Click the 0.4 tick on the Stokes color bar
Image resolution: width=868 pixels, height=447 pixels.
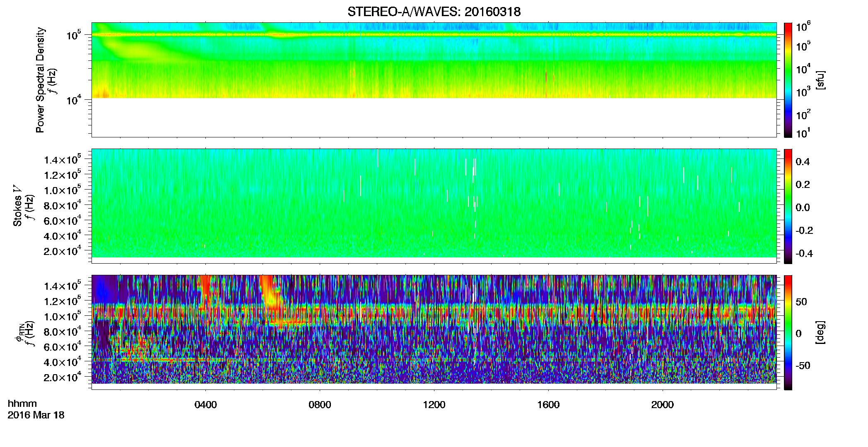tap(803, 162)
